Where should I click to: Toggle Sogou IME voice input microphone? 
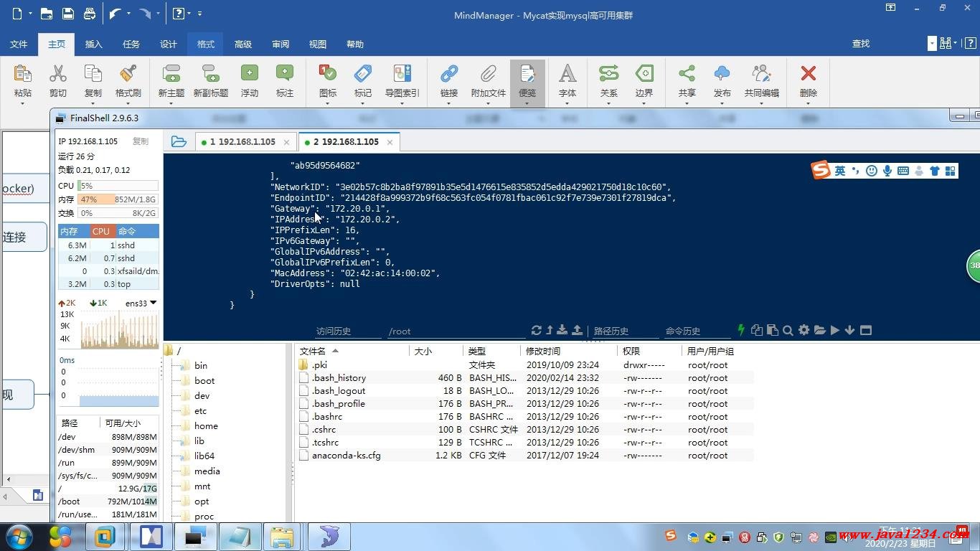coord(887,171)
